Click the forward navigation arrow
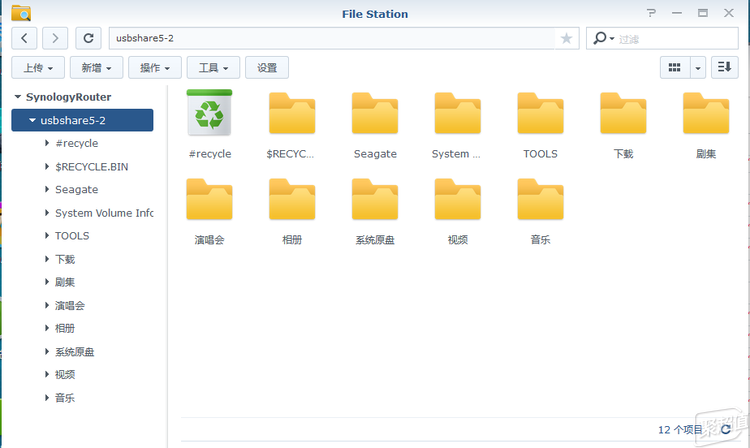Screen dimensions: 750x448 point(55,38)
